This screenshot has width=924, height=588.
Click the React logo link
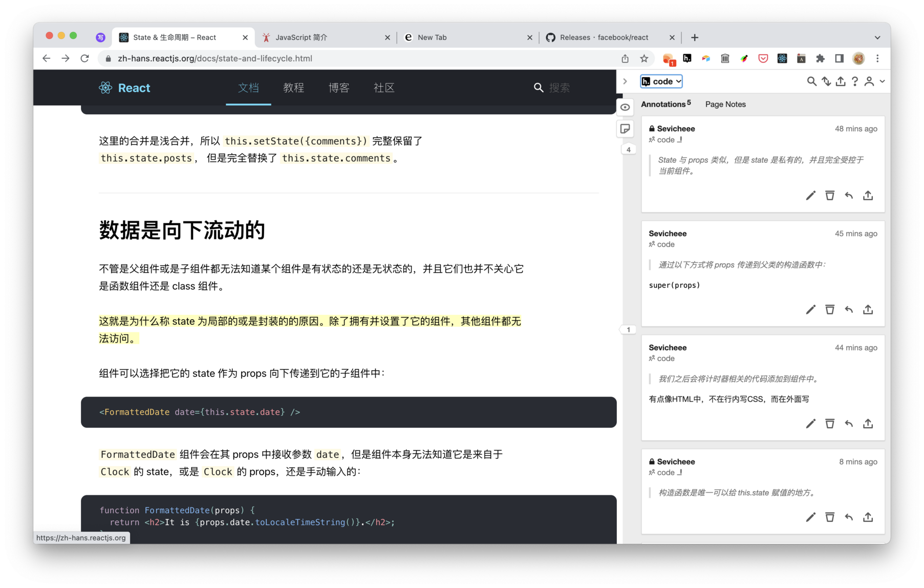point(124,88)
